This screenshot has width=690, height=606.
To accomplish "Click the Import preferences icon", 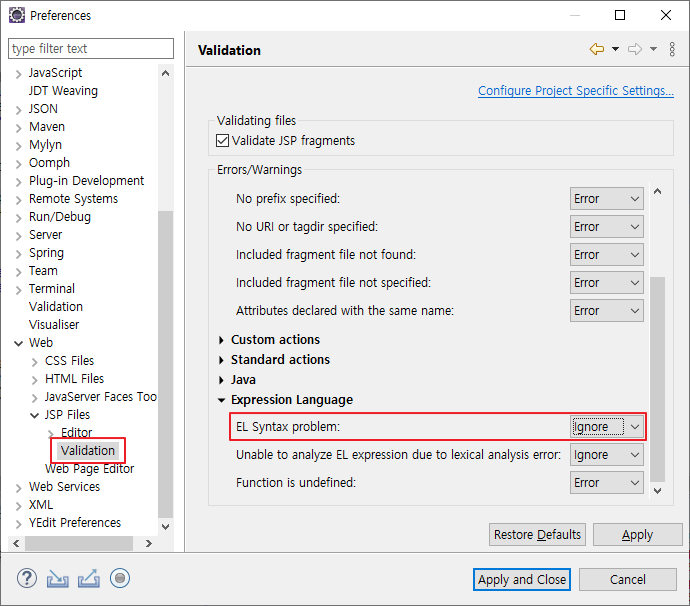I will [x=58, y=578].
